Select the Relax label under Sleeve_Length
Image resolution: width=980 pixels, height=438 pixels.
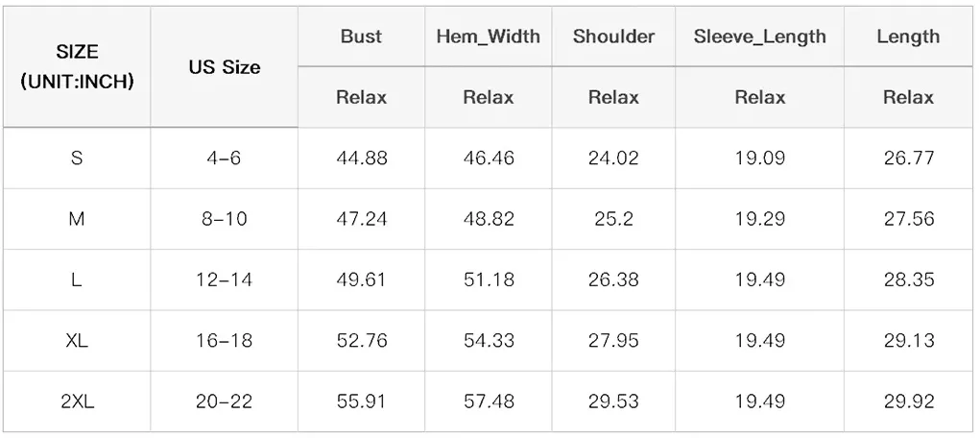(x=759, y=97)
